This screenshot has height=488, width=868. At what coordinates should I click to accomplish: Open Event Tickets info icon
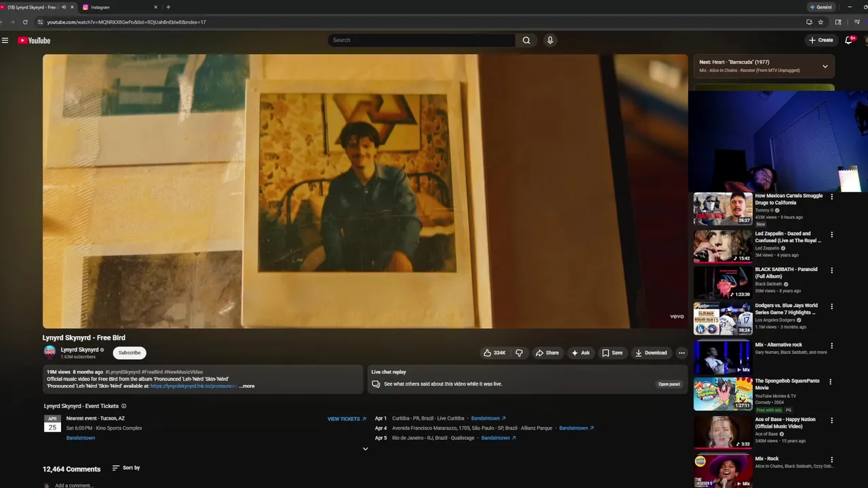pyautogui.click(x=123, y=406)
